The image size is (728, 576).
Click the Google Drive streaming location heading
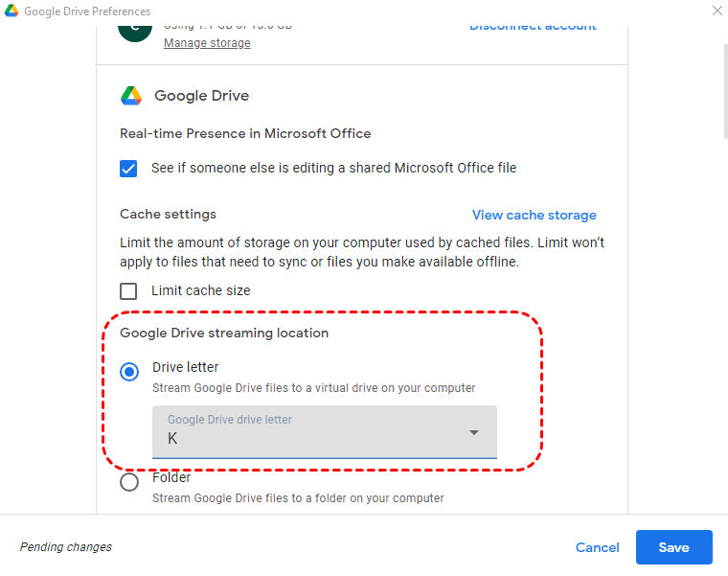(x=224, y=334)
